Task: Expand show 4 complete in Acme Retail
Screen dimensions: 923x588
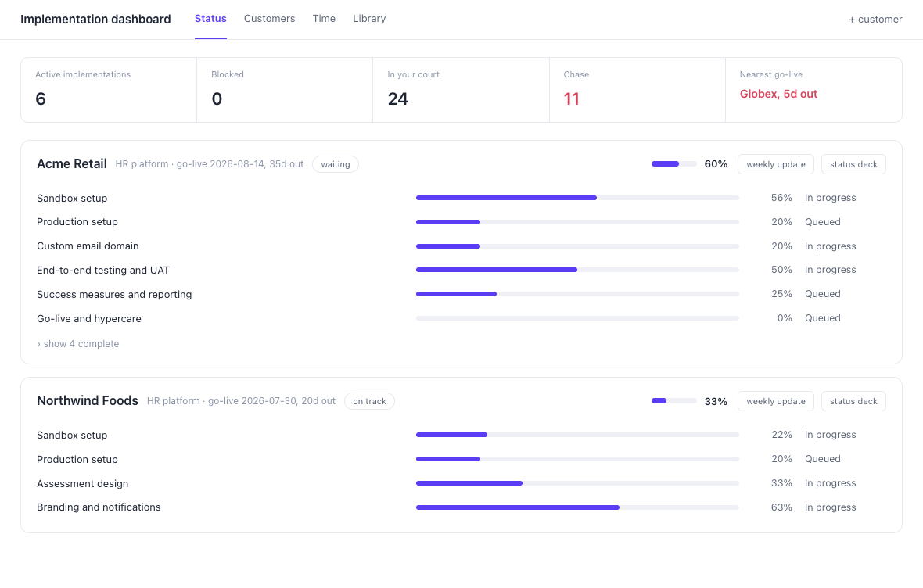Action: (77, 344)
